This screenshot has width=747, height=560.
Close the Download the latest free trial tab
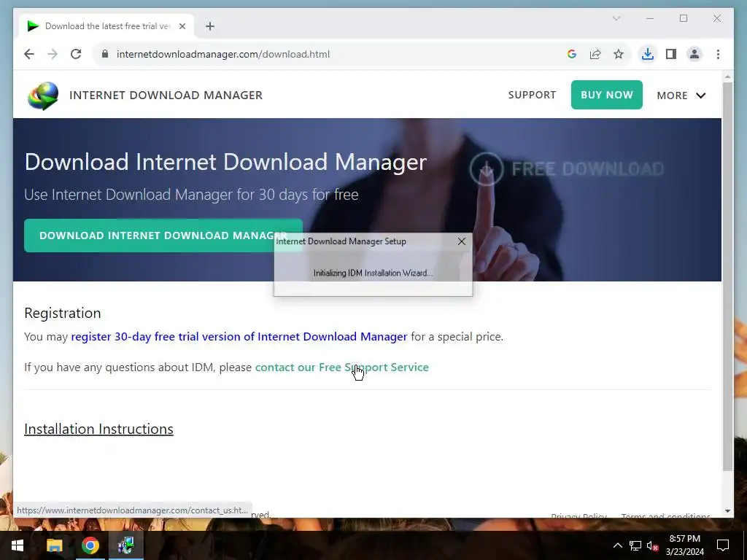182,26
